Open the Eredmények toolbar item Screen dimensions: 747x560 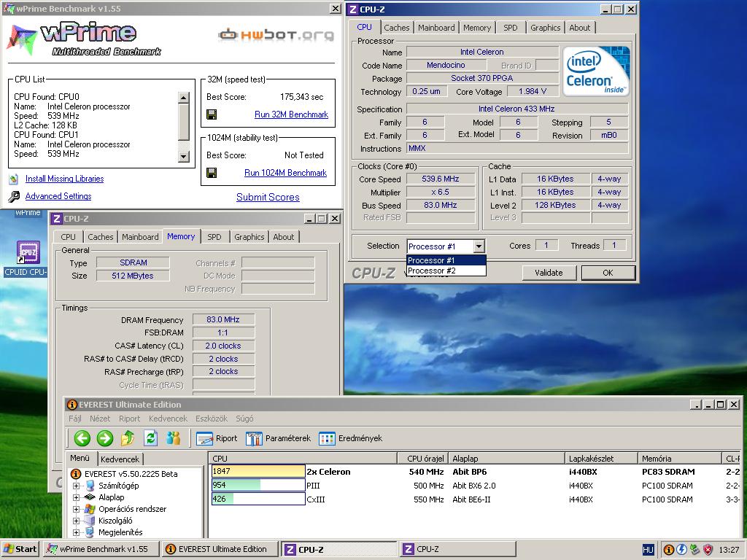[351, 438]
